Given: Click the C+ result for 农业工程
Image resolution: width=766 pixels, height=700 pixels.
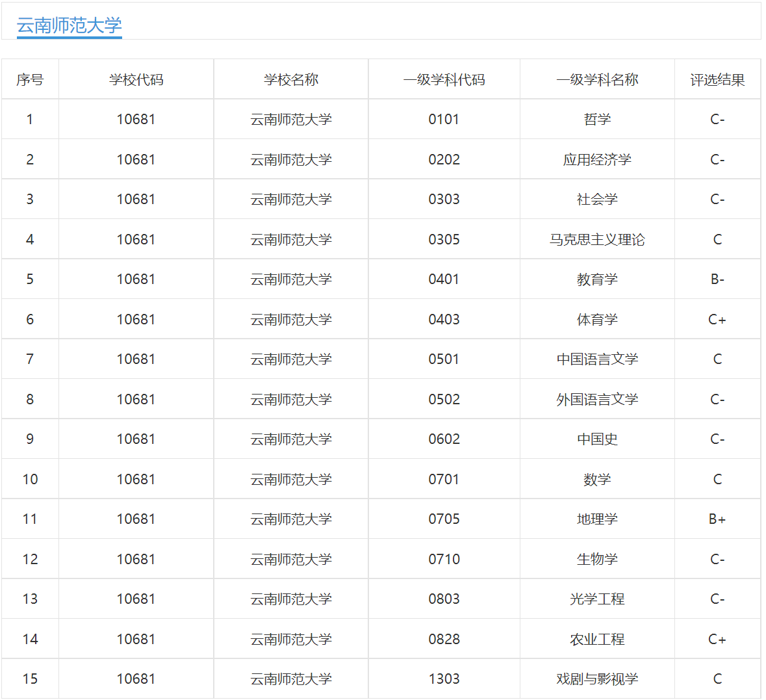Looking at the screenshot, I should coord(717,639).
